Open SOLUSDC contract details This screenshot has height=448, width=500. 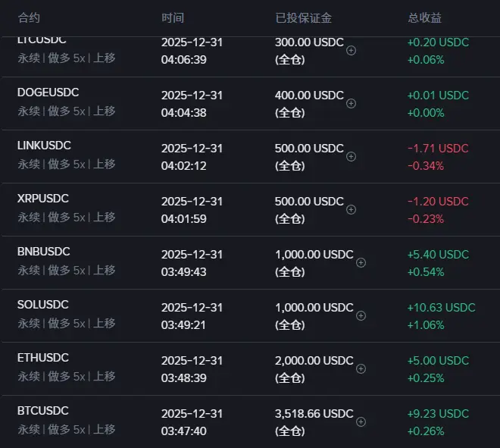pos(43,305)
